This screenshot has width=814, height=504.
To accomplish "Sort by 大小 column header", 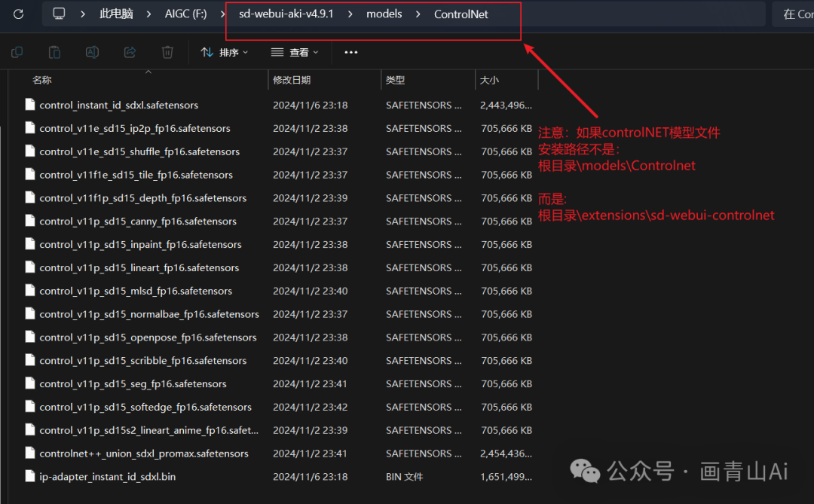I will 489,80.
